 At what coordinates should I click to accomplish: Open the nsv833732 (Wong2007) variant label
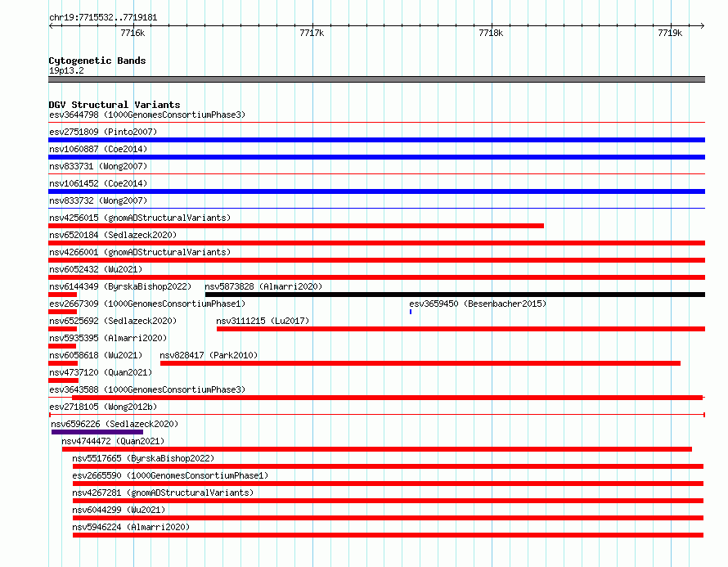click(98, 200)
